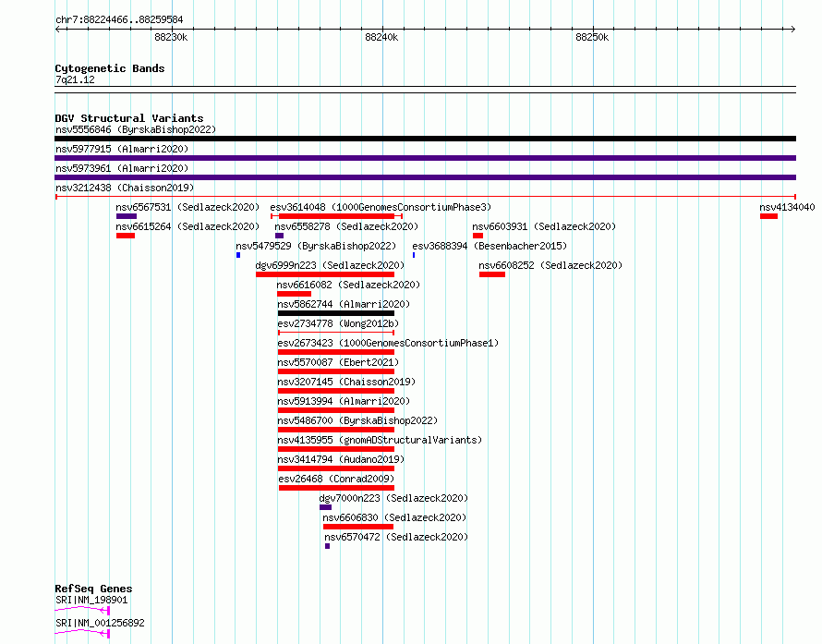The height and width of the screenshot is (644, 822).
Task: Click the black bar of nsv5556846
Action: pos(425,139)
